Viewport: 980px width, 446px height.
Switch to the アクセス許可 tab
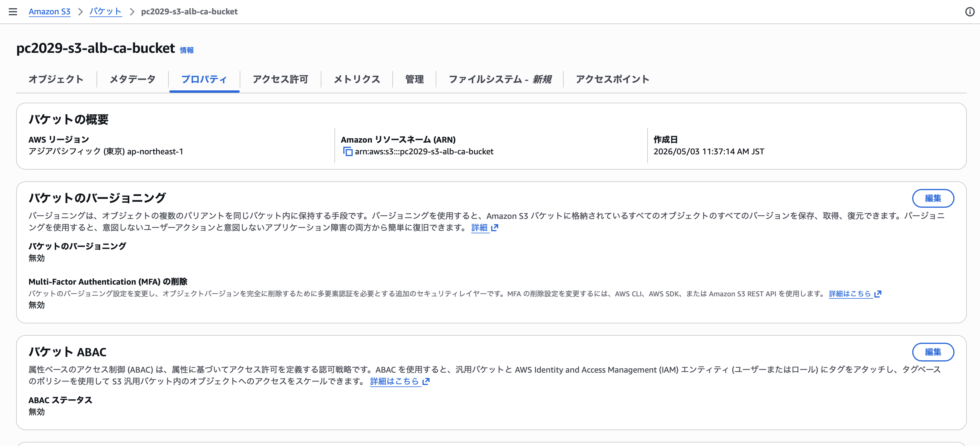pos(281,79)
